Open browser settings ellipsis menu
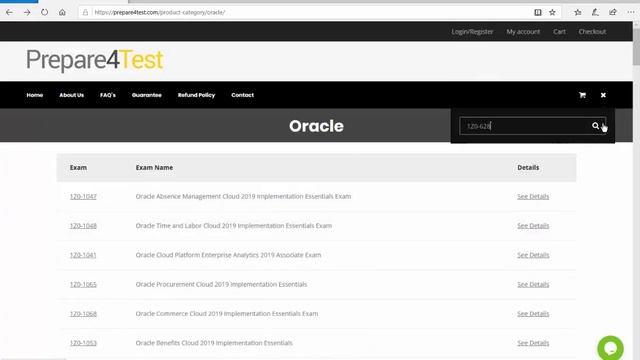The width and height of the screenshot is (640, 360). (x=631, y=12)
